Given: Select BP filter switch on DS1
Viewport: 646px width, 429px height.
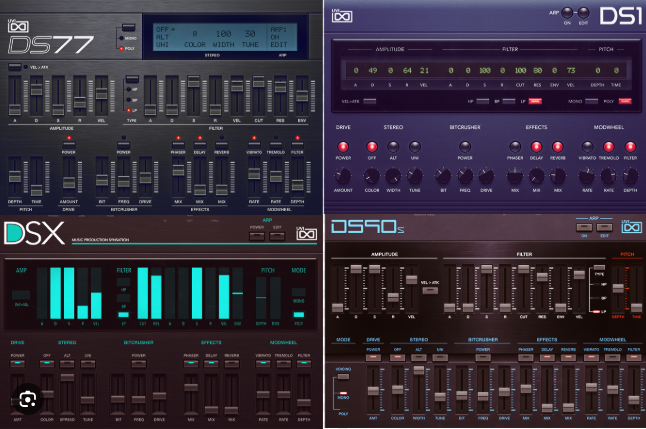Looking at the screenshot, I should tap(509, 101).
